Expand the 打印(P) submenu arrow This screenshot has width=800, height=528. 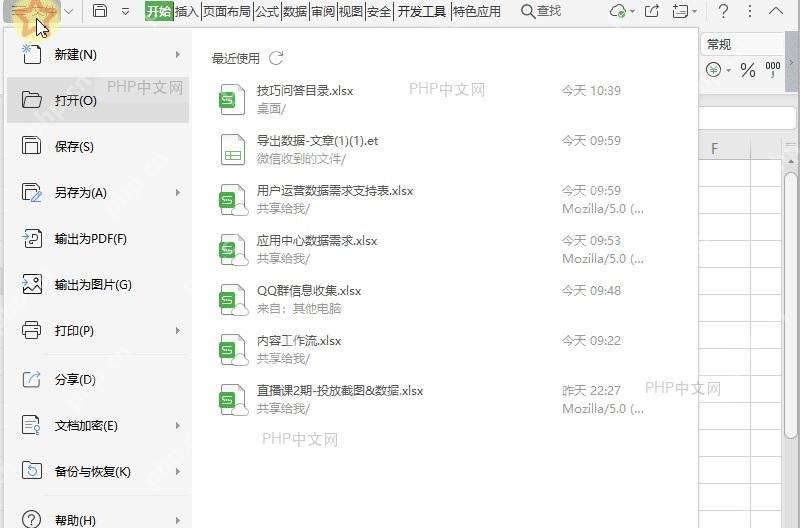pos(178,331)
